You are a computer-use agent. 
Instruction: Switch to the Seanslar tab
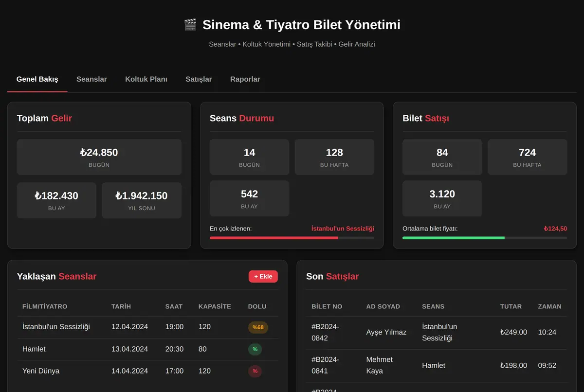(91, 79)
